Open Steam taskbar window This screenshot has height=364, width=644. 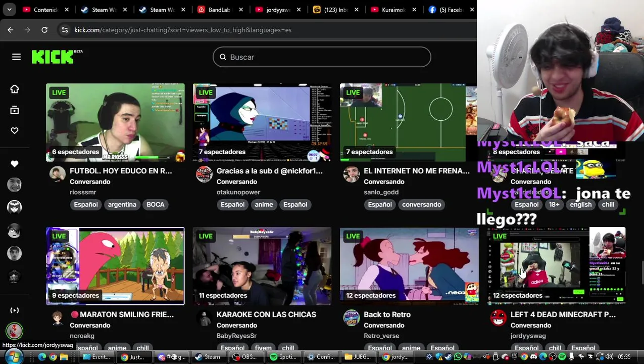(x=208, y=357)
